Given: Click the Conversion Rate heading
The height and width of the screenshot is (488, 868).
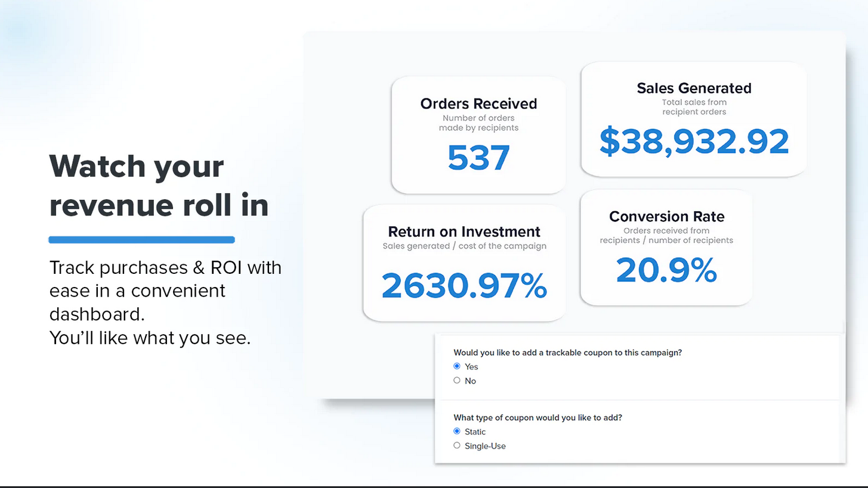Looking at the screenshot, I should click(x=666, y=217).
